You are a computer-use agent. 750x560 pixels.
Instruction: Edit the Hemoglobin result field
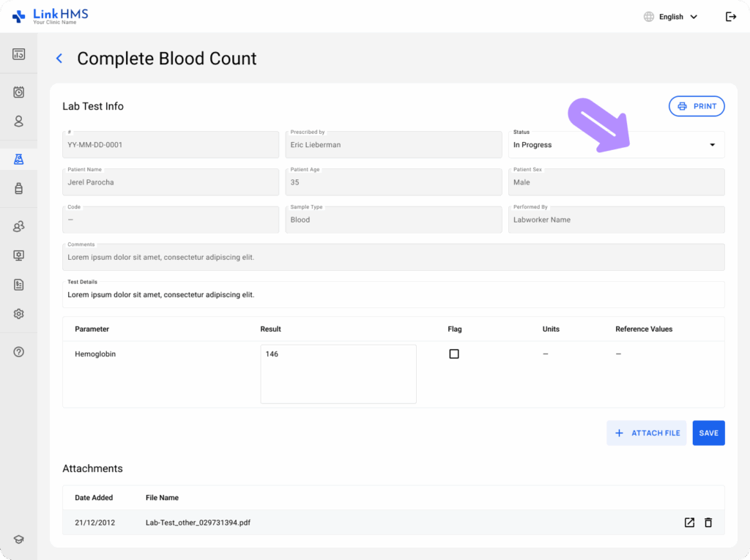pyautogui.click(x=338, y=374)
